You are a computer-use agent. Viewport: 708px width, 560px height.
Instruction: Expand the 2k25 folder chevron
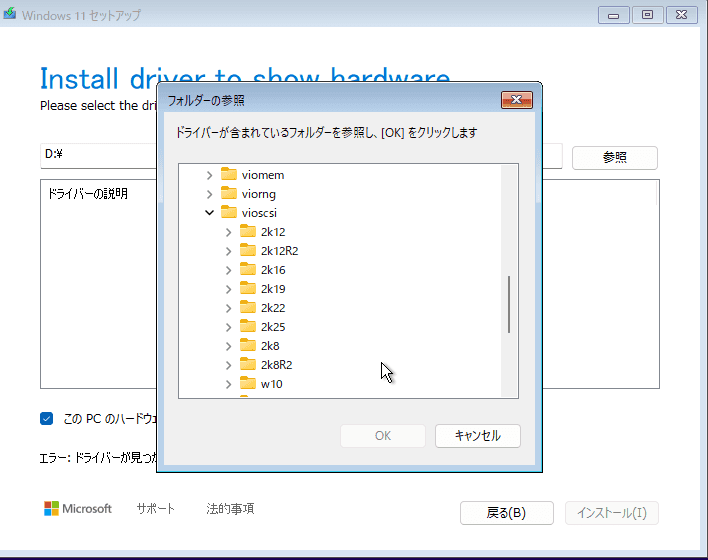pyautogui.click(x=228, y=327)
